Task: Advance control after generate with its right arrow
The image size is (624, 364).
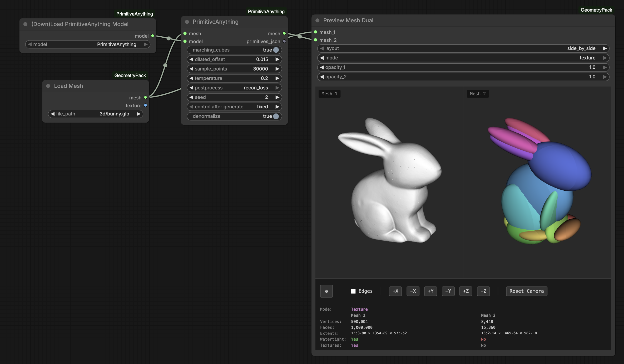Action: pos(277,107)
